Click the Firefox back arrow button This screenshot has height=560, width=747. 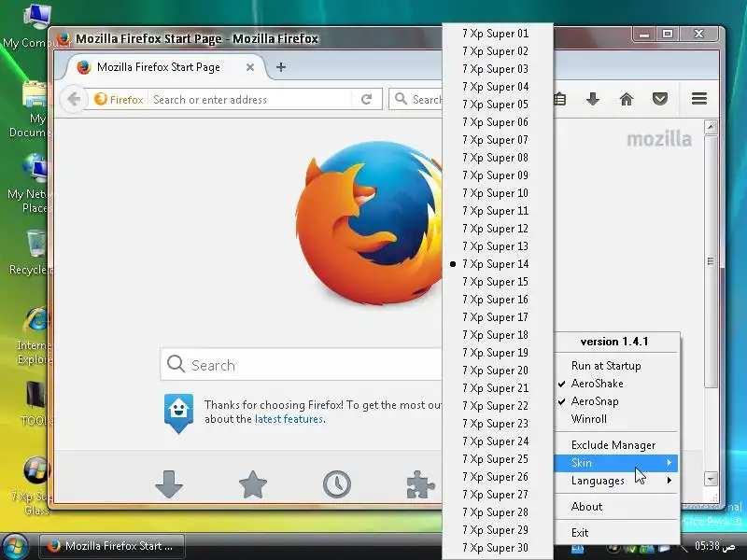[x=74, y=99]
